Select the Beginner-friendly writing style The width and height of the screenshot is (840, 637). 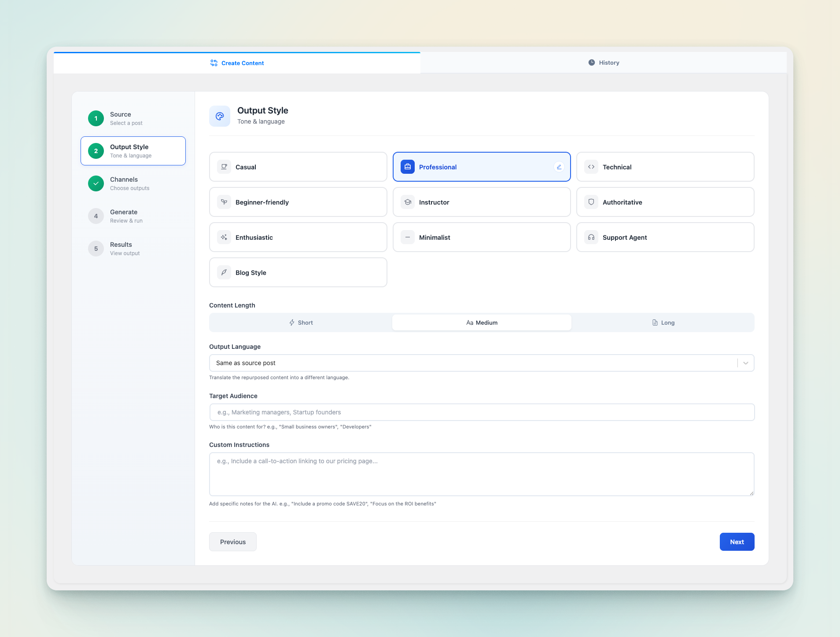coord(298,202)
